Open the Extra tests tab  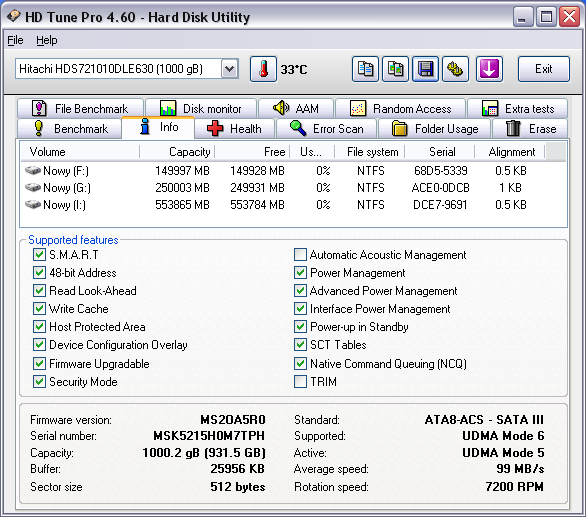click(x=518, y=108)
